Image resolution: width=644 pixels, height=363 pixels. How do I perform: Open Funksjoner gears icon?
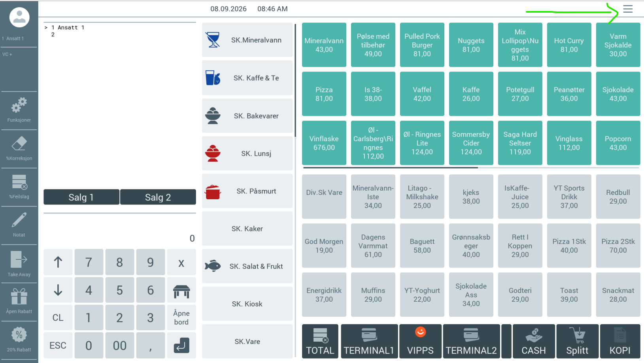pyautogui.click(x=19, y=106)
